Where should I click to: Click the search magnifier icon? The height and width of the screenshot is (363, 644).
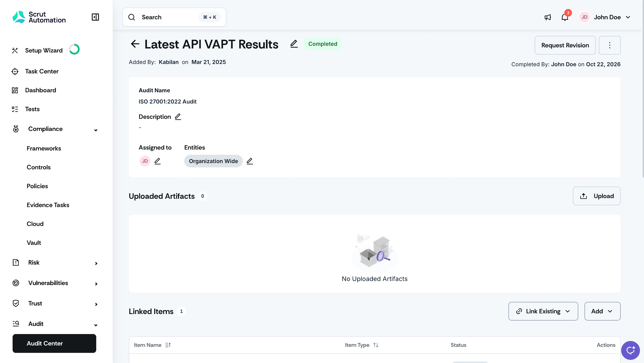click(131, 17)
